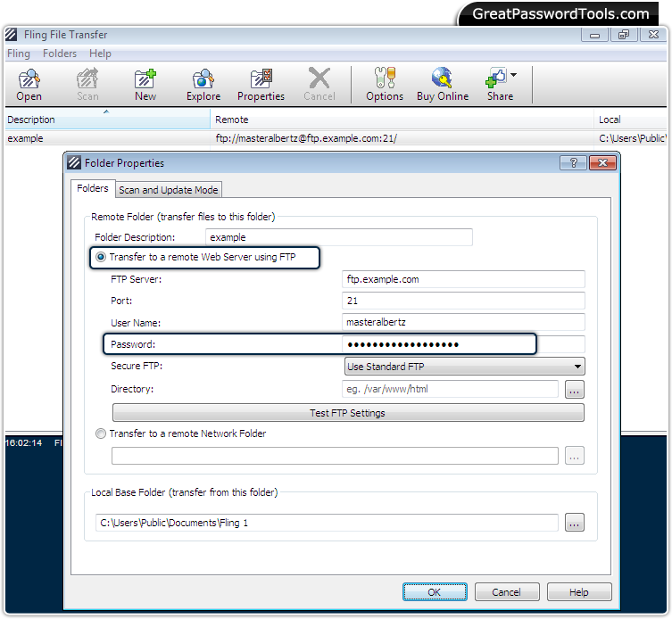This screenshot has height=619, width=672.
Task: Select Transfer to remote Web Server using FTP
Action: (101, 257)
